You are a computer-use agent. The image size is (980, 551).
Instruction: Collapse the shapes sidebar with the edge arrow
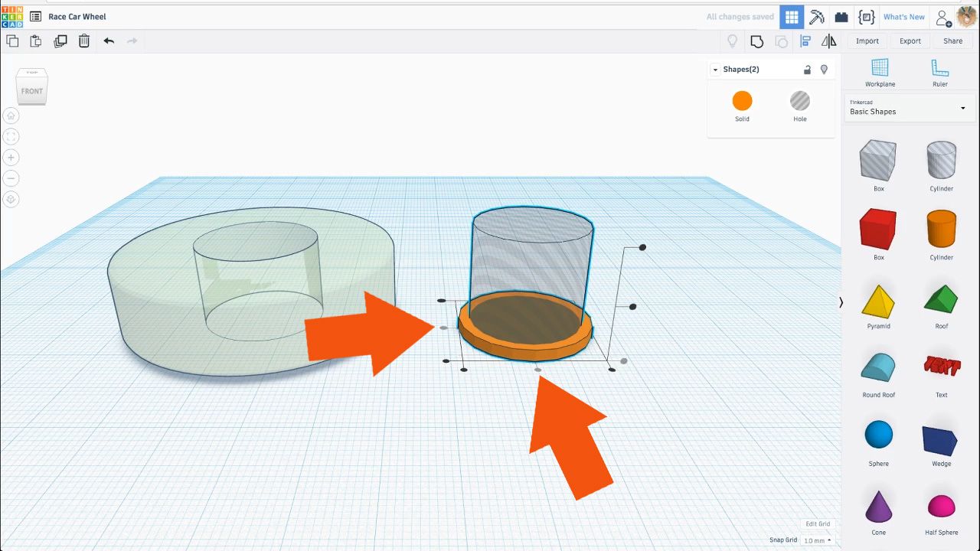(x=841, y=302)
